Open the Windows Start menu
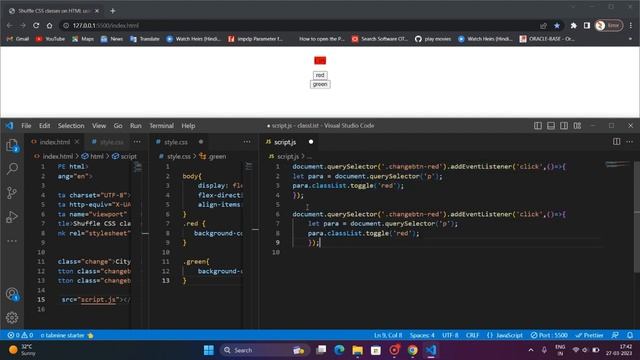This screenshot has height=360, width=640. 209,350
